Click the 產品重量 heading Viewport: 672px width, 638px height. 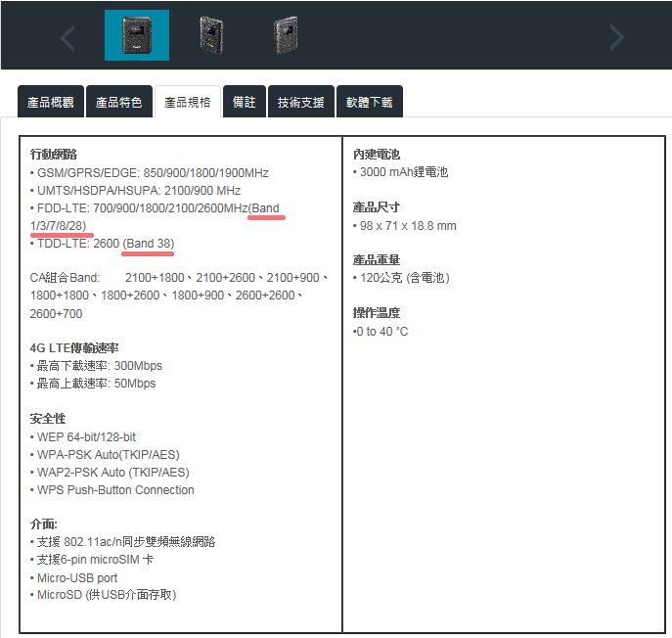(x=377, y=260)
